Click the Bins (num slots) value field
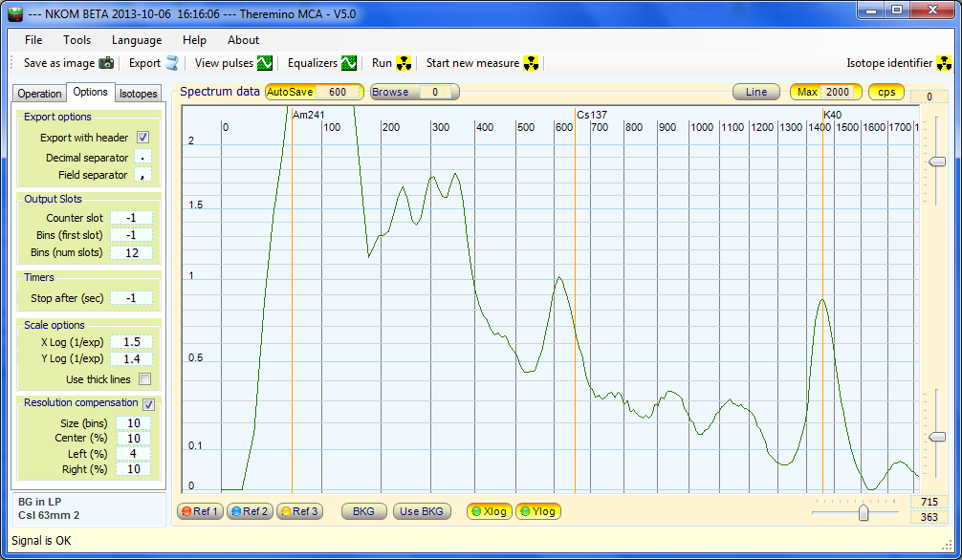Viewport: 962px width, 560px height. coord(131,252)
